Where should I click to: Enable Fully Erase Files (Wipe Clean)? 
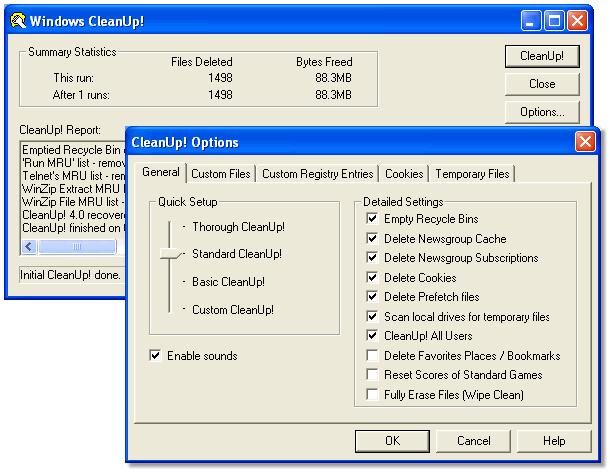[373, 395]
